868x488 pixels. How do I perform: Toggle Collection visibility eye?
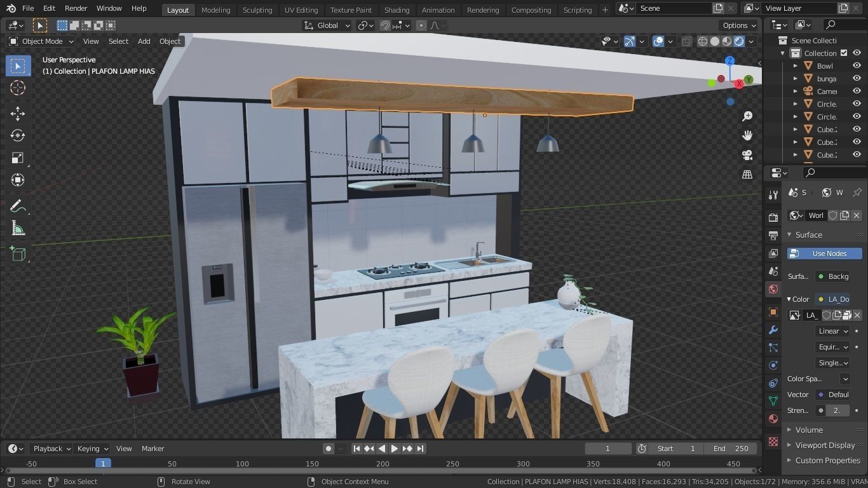(857, 53)
